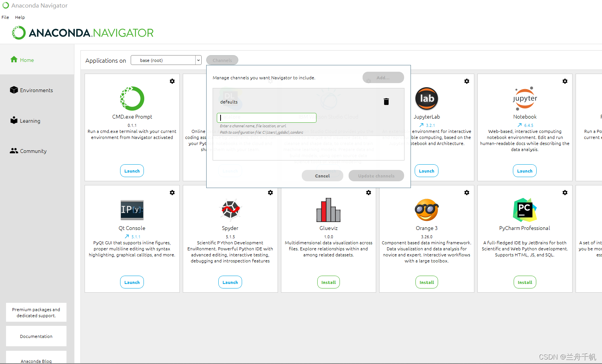Viewport: 602px width, 364px height.
Task: Click the 'Glueviz' app title
Action: tap(329, 228)
